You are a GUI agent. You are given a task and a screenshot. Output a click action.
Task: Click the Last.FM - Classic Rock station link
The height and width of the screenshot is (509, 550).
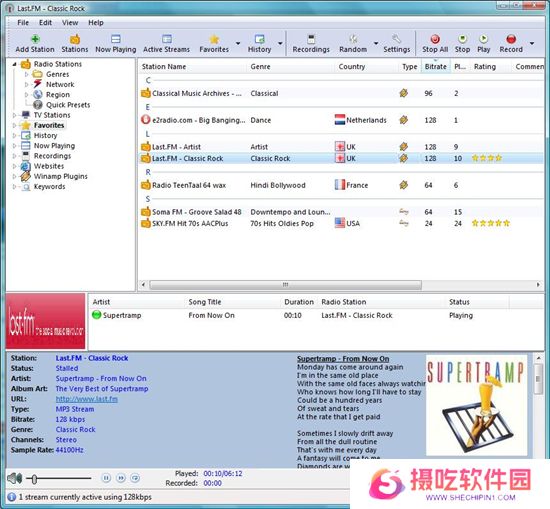click(92, 358)
